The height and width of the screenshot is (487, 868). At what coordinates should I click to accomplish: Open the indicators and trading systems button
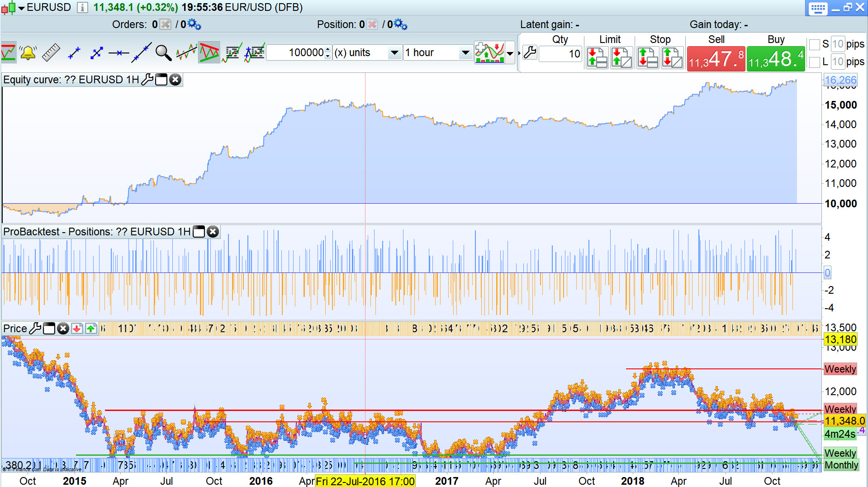(489, 53)
